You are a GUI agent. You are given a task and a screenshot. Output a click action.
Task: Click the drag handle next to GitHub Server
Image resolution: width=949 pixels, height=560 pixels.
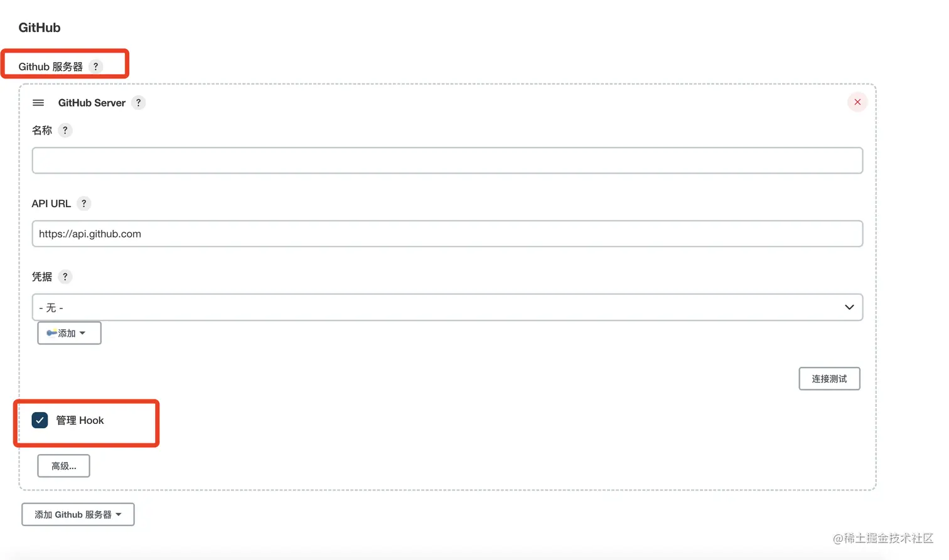click(38, 102)
